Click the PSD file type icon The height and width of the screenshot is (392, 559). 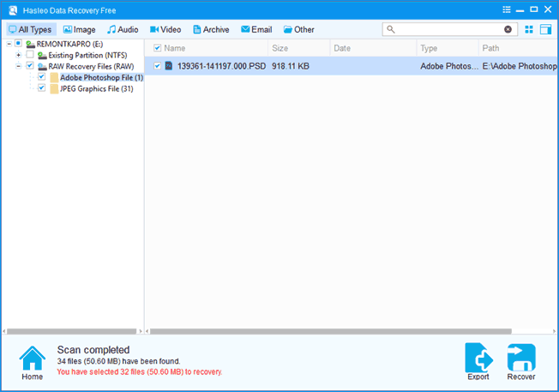point(169,66)
